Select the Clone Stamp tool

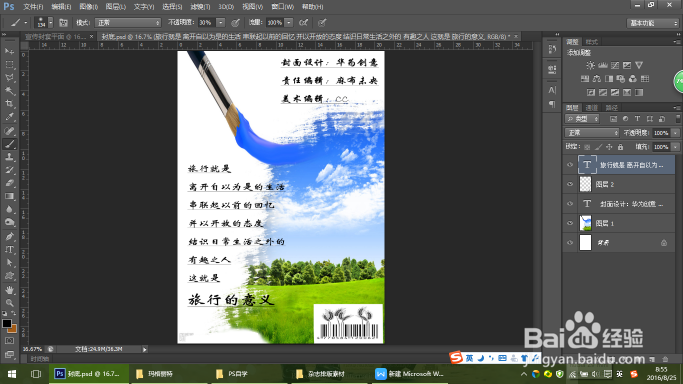tap(9, 157)
